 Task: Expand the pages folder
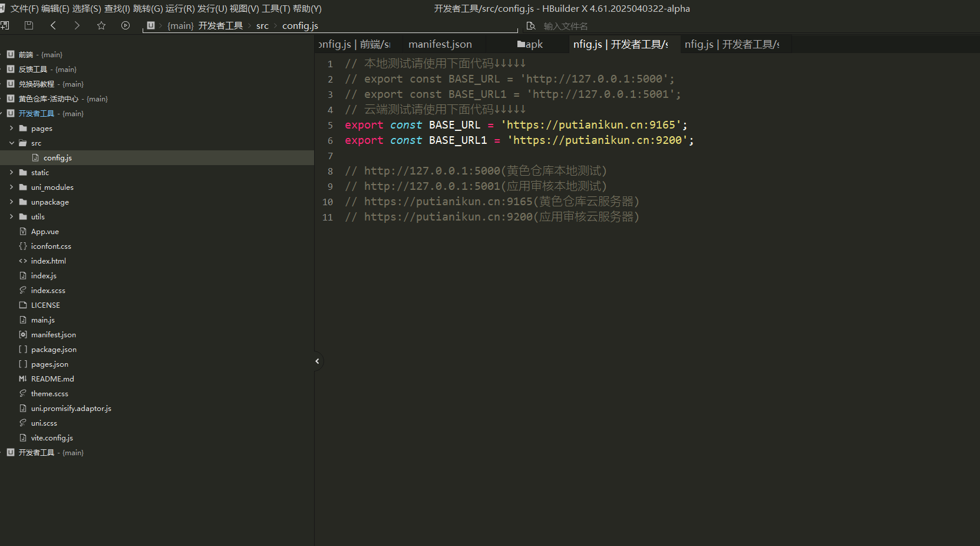pyautogui.click(x=11, y=128)
